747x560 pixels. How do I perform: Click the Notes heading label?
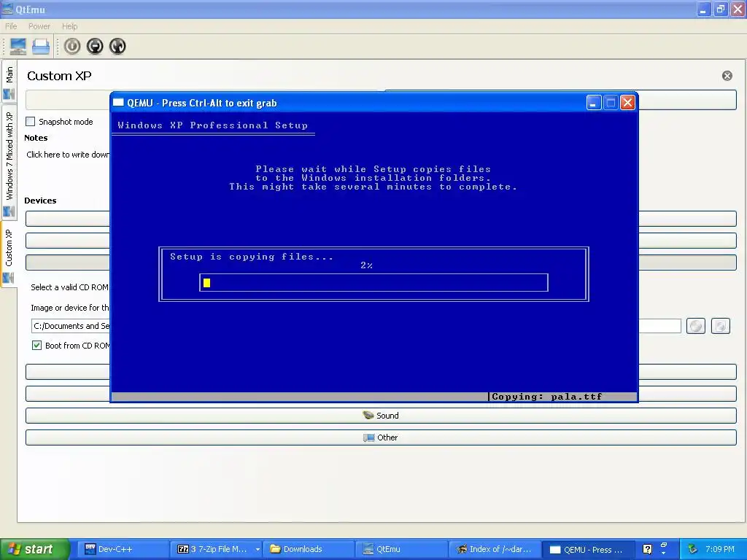coord(36,138)
